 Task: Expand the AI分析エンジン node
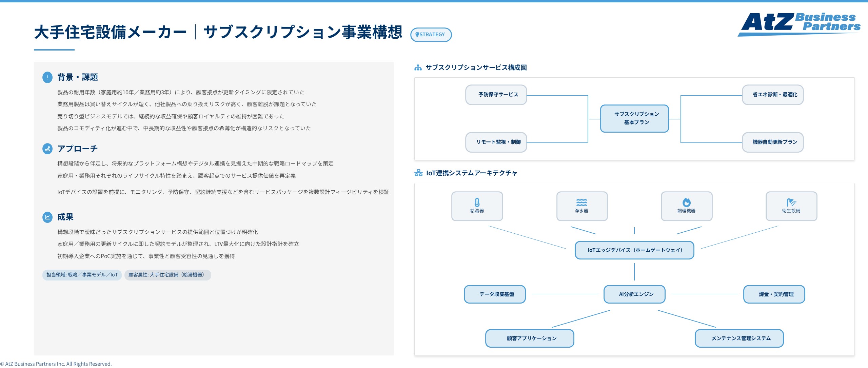(634, 294)
